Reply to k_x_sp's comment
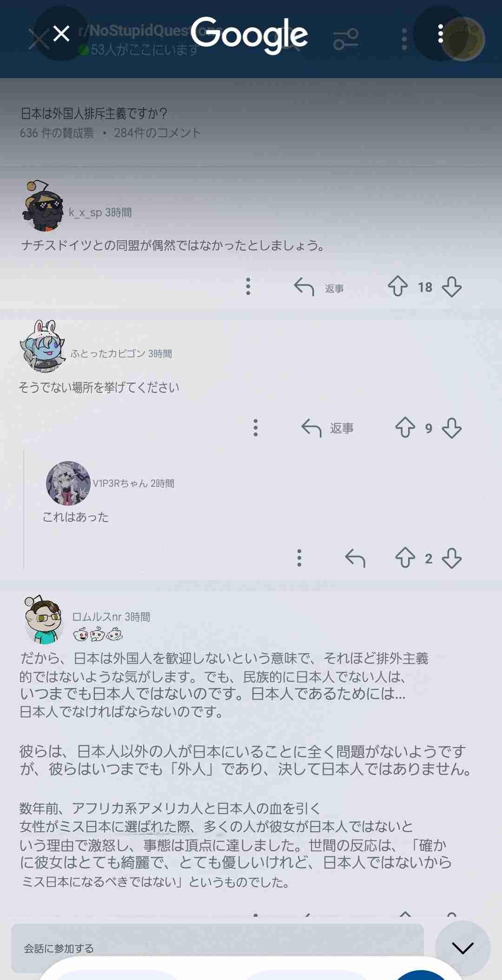This screenshot has height=980, width=502. tap(319, 287)
